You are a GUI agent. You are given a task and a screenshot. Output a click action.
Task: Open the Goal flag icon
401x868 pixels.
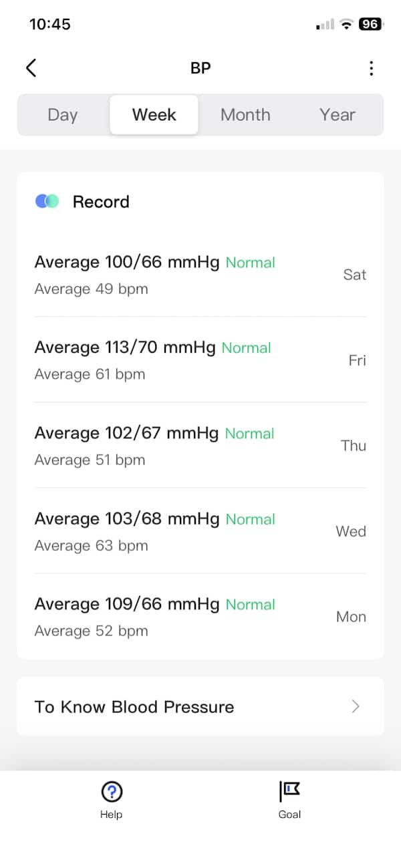pyautogui.click(x=289, y=792)
